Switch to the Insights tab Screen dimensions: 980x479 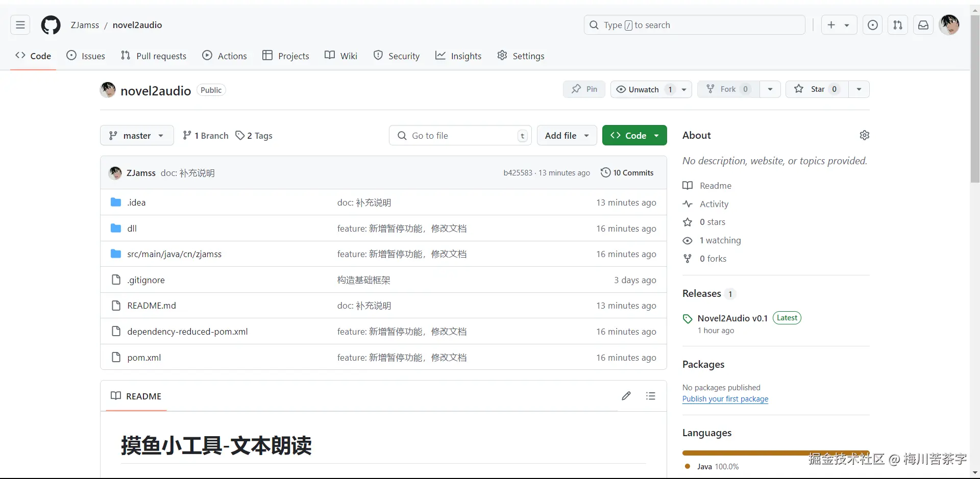pyautogui.click(x=458, y=56)
